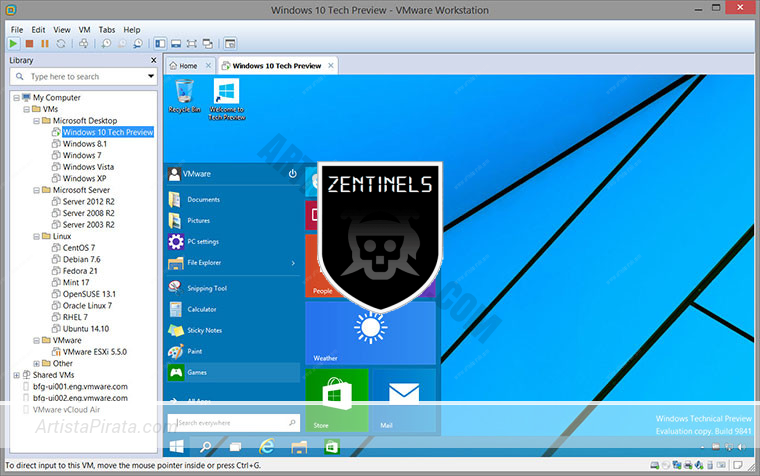Take a snapshot with the clock-plus icon
760x476 pixels.
tap(106, 44)
